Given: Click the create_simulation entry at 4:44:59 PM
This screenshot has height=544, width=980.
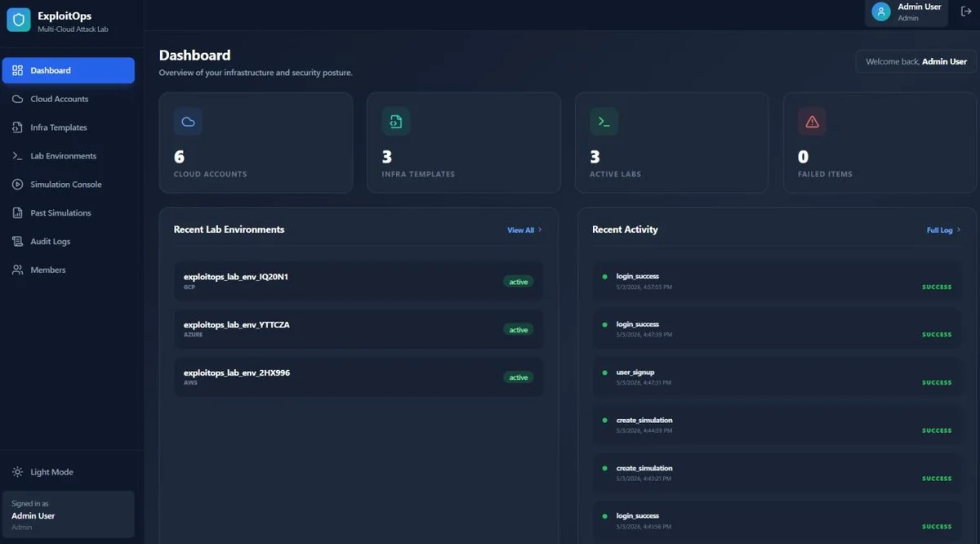Looking at the screenshot, I should pyautogui.click(x=777, y=426).
